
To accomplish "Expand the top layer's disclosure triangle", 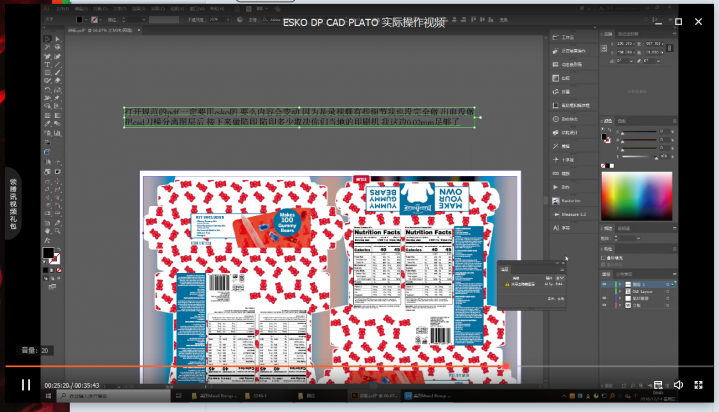I will [619, 284].
